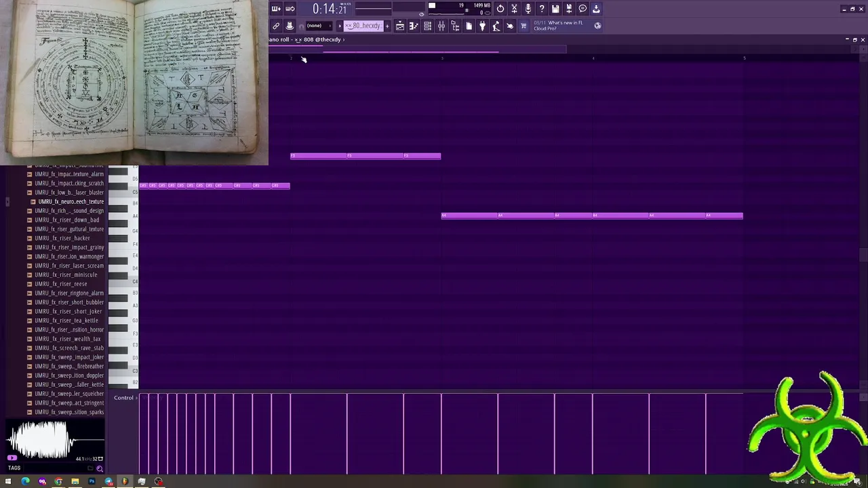Click the TAGS field label
Image resolution: width=868 pixels, height=488 pixels.
(14, 468)
